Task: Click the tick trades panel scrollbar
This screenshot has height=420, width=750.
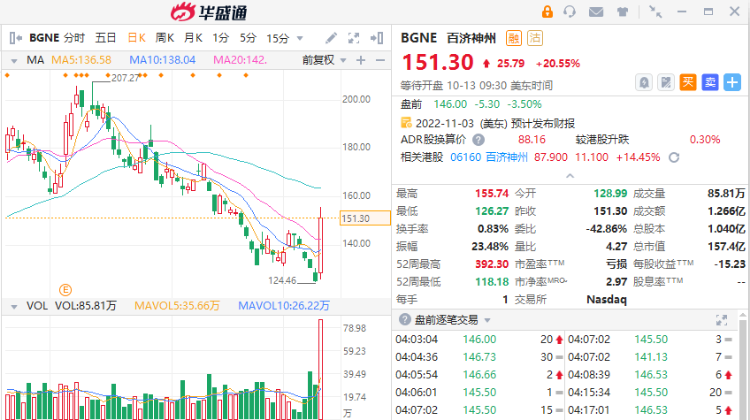Action: point(742,368)
